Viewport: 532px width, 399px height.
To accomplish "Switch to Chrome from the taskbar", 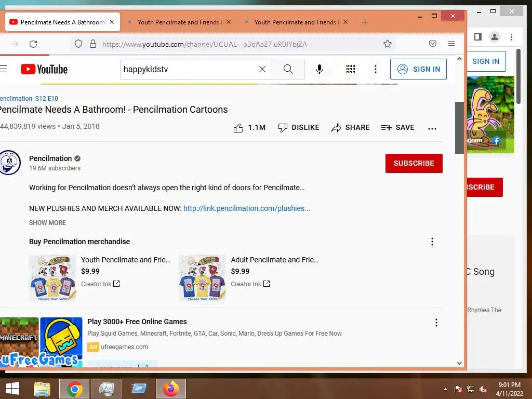I will click(74, 389).
